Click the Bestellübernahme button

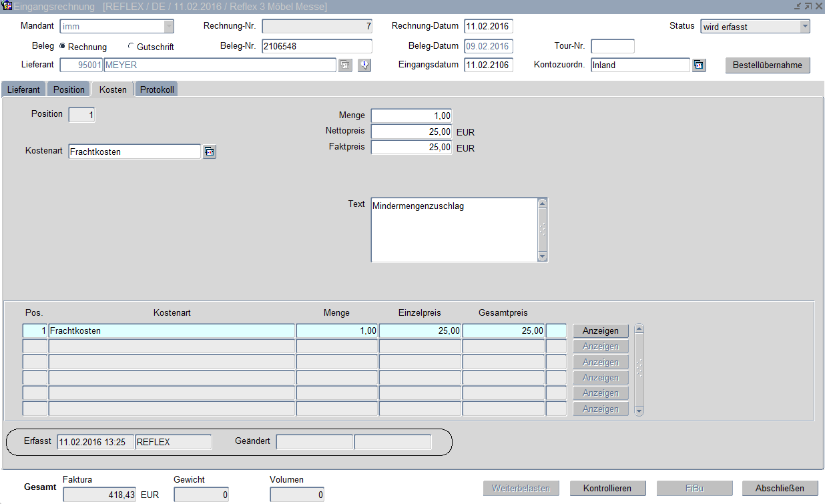(768, 65)
